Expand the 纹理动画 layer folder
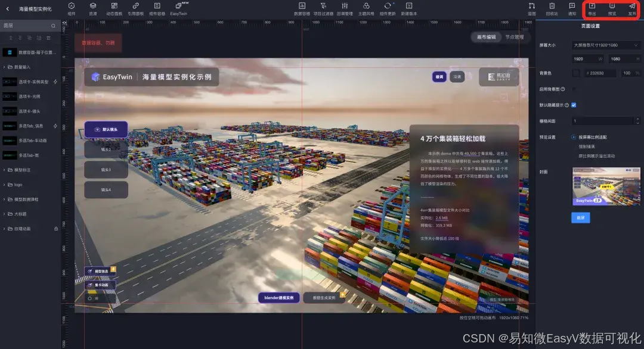 pyautogui.click(x=5, y=229)
